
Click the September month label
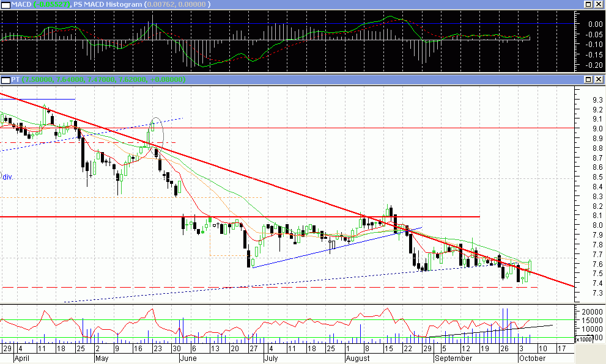coord(453,359)
